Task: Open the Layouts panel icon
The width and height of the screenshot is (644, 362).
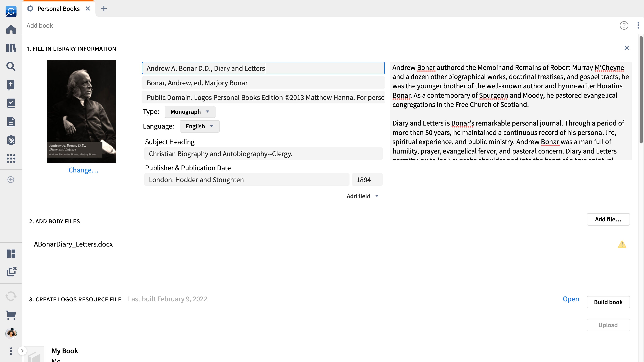Action: pyautogui.click(x=11, y=254)
